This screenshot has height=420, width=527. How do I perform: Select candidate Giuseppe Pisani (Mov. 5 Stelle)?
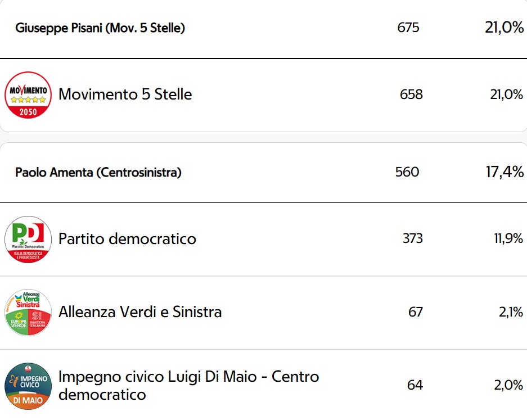coord(100,28)
